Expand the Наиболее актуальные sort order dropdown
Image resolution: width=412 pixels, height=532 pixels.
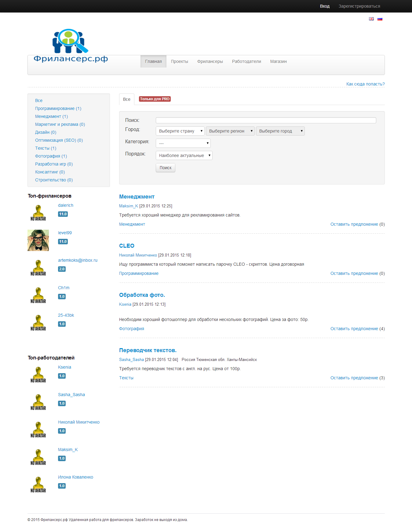pyautogui.click(x=184, y=155)
